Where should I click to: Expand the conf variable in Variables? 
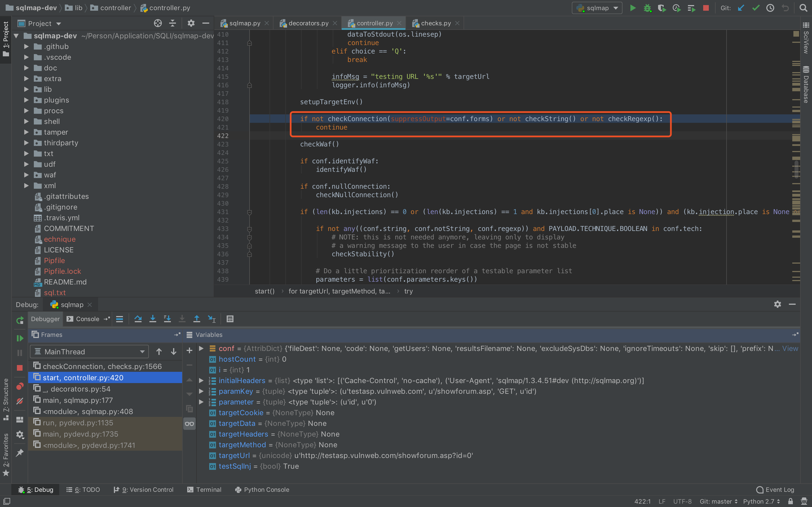coord(201,348)
